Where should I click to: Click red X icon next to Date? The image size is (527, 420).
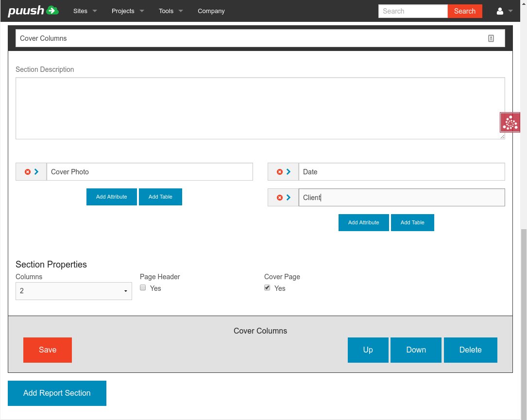(x=280, y=172)
